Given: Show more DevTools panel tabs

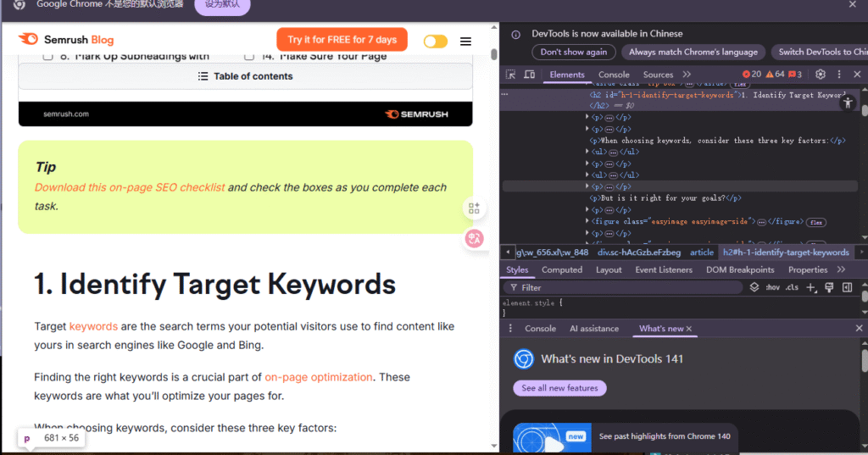Looking at the screenshot, I should coord(687,75).
